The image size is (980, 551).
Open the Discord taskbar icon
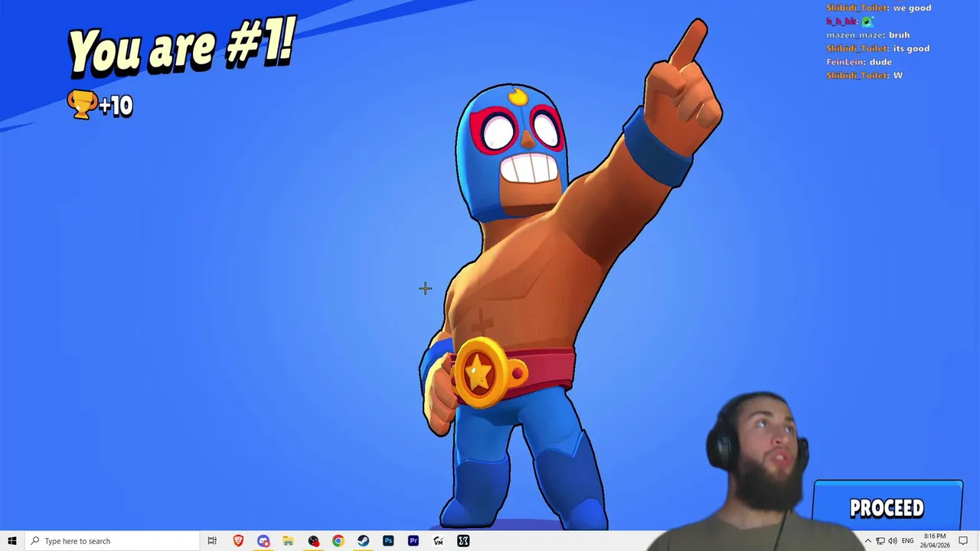263,541
